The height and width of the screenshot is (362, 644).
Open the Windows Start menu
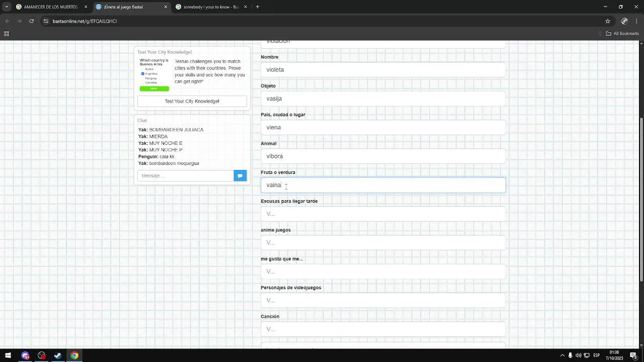[x=8, y=355]
